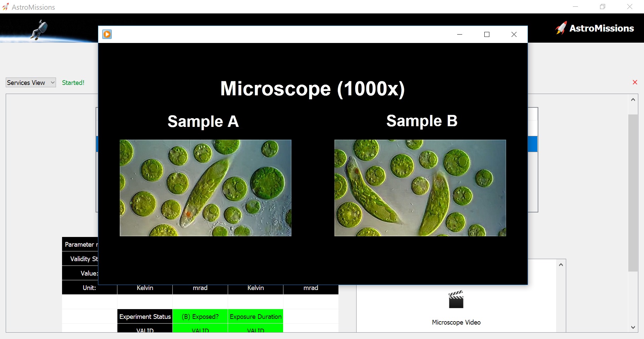
Task: Click the orange media player icon in popup title bar
Action: click(107, 34)
